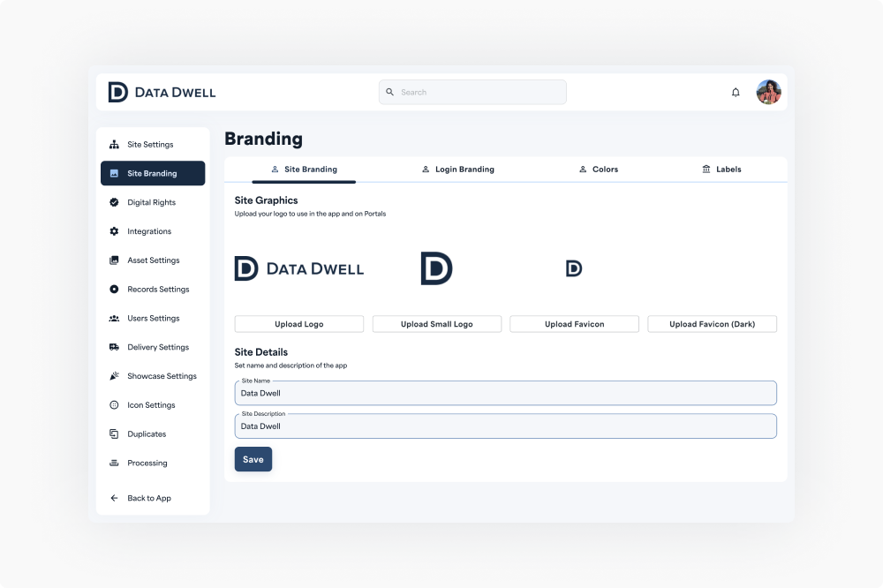This screenshot has width=883, height=588.
Task: Open Delivery Settings page
Action: tap(153, 347)
